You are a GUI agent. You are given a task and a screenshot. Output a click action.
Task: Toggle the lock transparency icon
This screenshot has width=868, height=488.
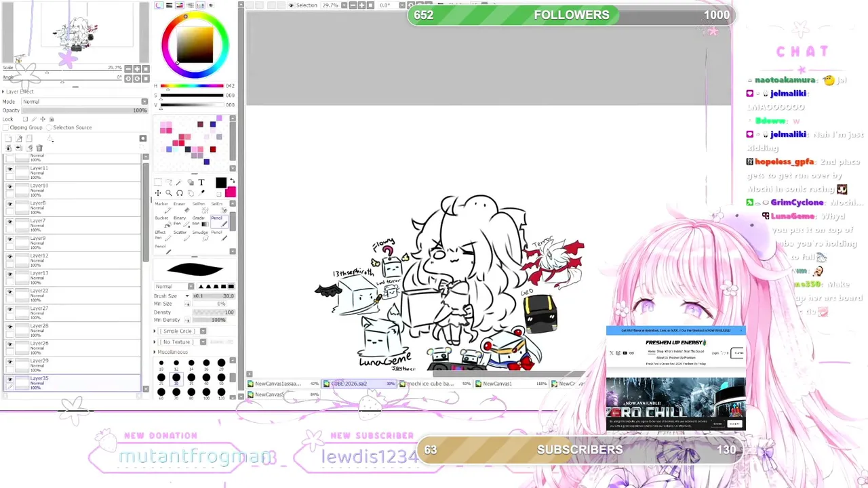25,119
